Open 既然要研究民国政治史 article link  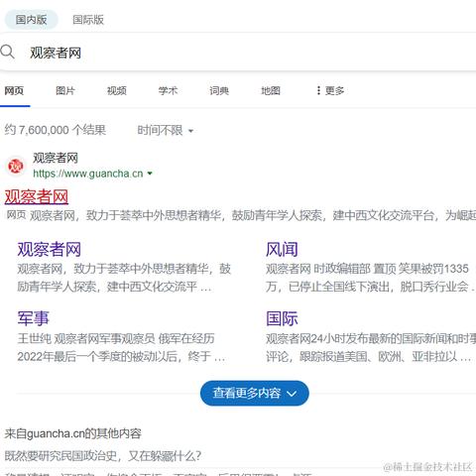coord(103,456)
